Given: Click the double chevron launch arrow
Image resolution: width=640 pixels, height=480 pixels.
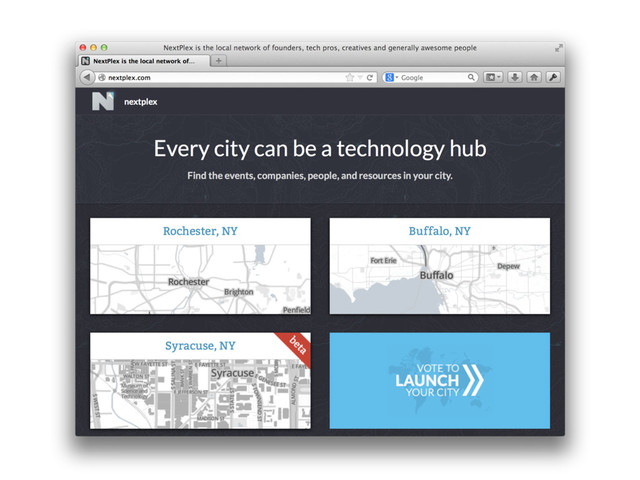Looking at the screenshot, I should tap(473, 380).
